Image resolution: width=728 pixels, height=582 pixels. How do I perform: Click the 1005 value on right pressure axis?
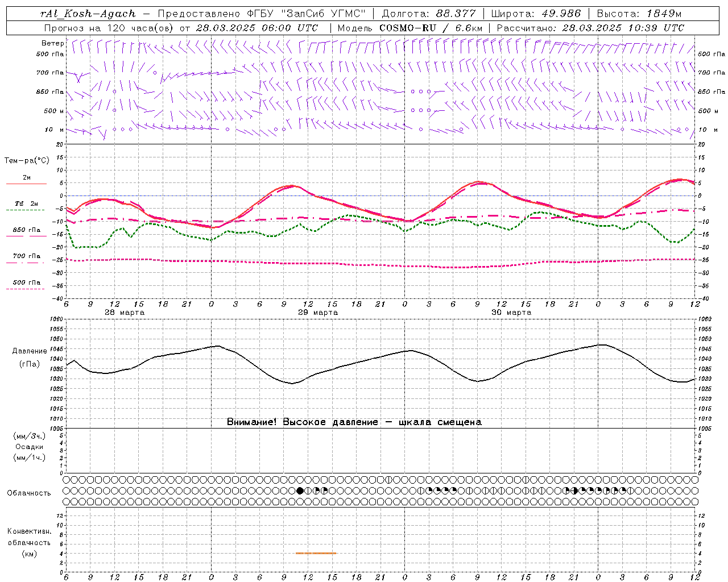tap(705, 428)
